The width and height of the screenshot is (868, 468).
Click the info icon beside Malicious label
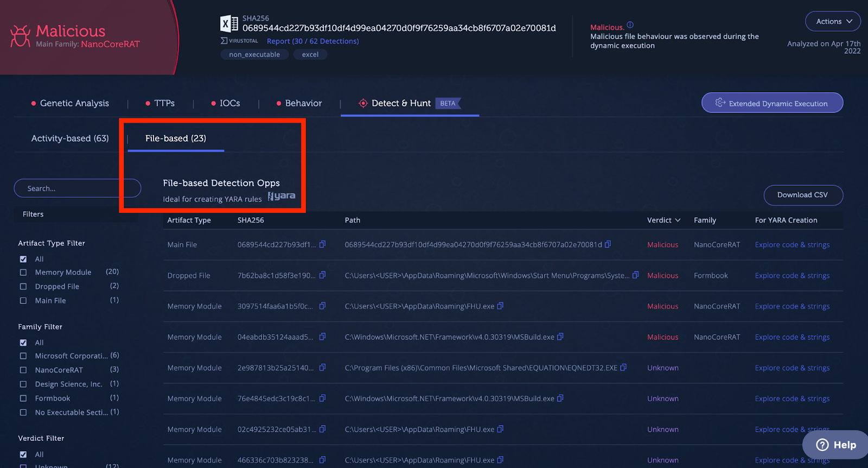click(630, 25)
